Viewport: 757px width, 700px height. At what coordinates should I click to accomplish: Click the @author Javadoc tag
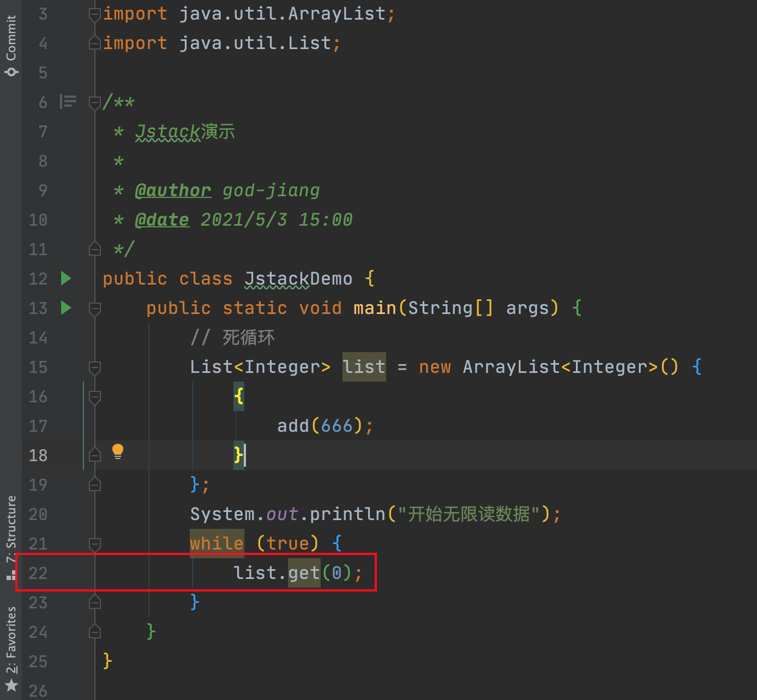tap(173, 190)
